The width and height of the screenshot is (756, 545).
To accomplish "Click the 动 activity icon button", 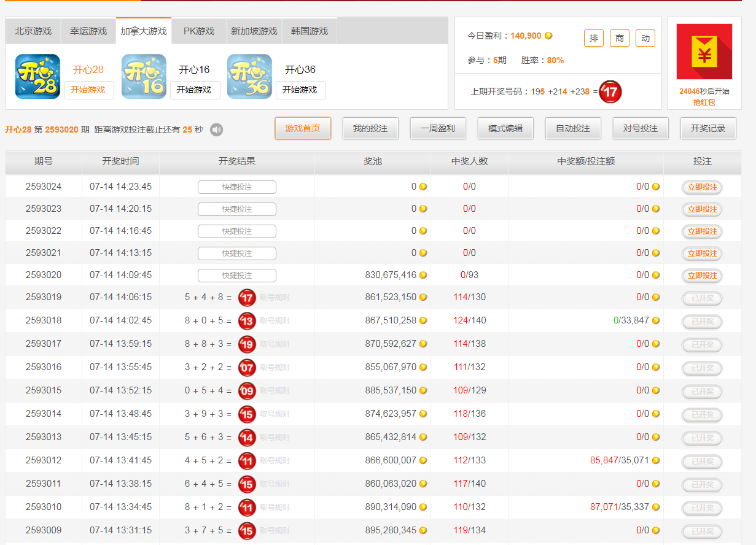I will 645,38.
